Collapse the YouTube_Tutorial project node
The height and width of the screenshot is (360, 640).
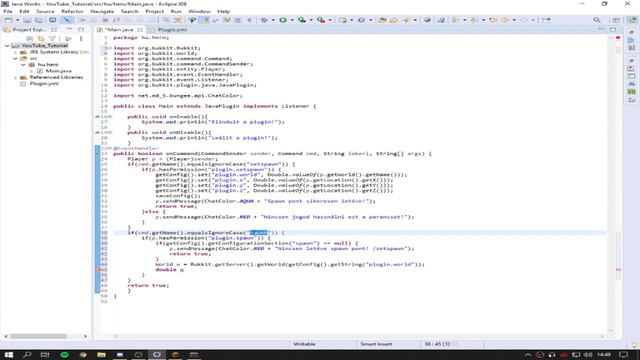click(x=7, y=46)
